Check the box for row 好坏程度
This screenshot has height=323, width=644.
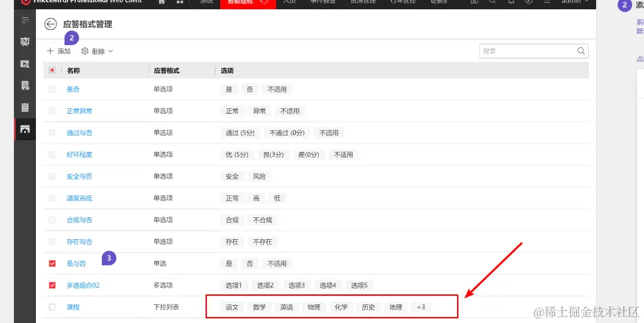click(x=52, y=154)
